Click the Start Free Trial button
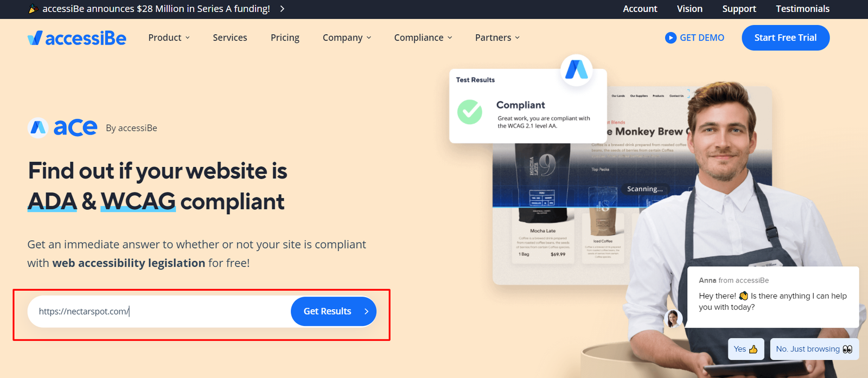 pyautogui.click(x=786, y=38)
